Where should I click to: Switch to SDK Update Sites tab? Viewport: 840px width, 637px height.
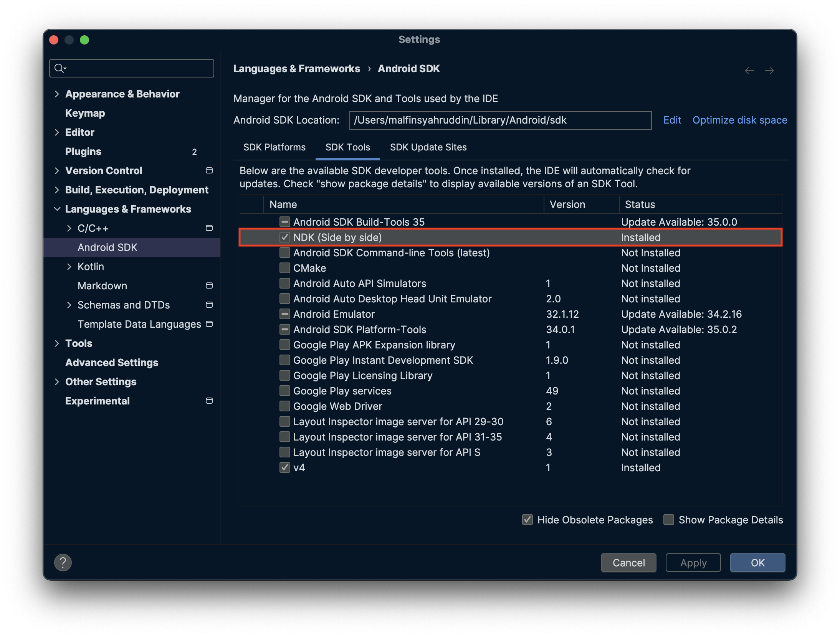(x=428, y=147)
